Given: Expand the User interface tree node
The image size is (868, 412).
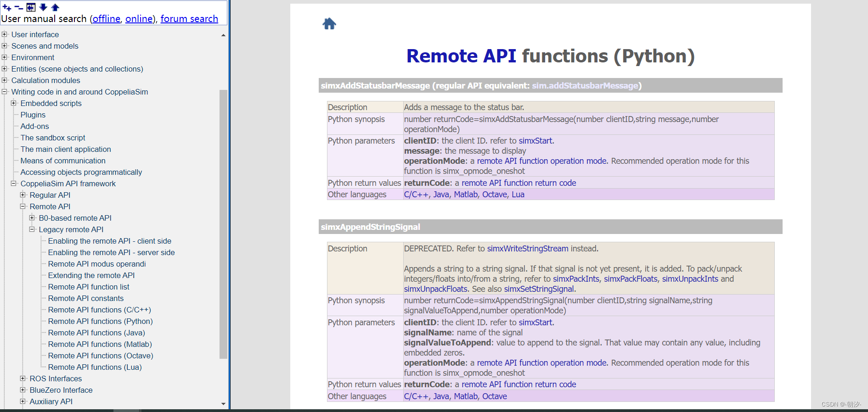Looking at the screenshot, I should click(x=5, y=34).
